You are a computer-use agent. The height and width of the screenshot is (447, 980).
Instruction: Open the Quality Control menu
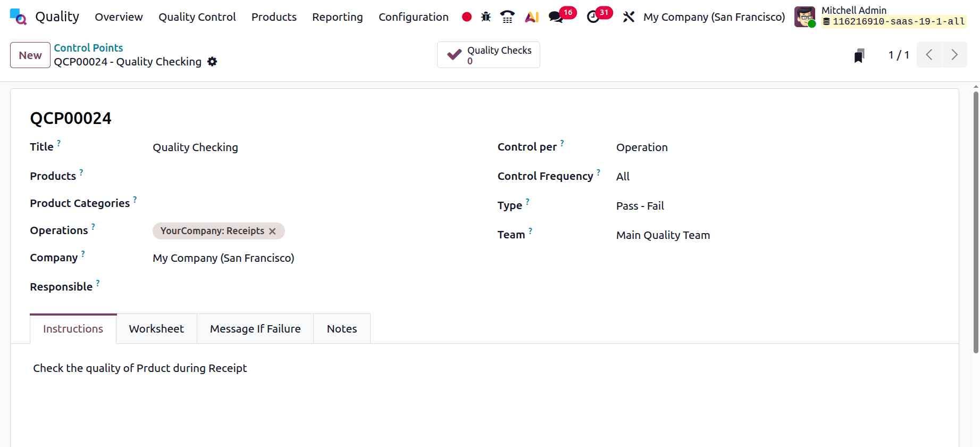pos(197,17)
